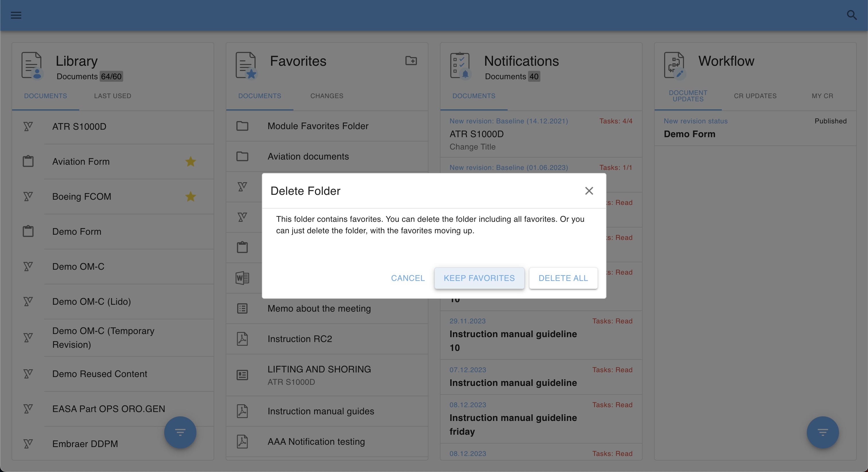Switch to the CR Updates tab
Viewport: 868px width, 472px height.
pyautogui.click(x=755, y=96)
